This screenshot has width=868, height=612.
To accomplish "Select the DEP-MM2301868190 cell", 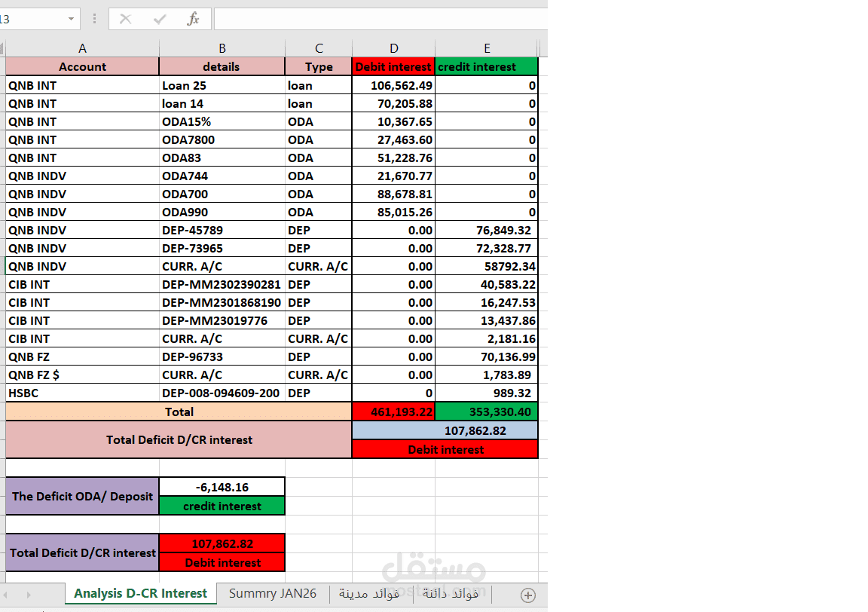I will pos(222,302).
